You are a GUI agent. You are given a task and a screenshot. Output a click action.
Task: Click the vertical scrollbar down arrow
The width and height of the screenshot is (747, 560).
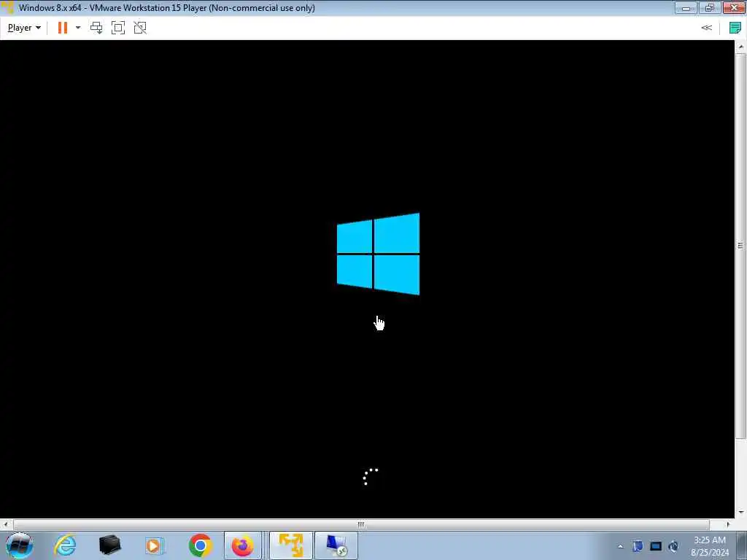pyautogui.click(x=741, y=513)
